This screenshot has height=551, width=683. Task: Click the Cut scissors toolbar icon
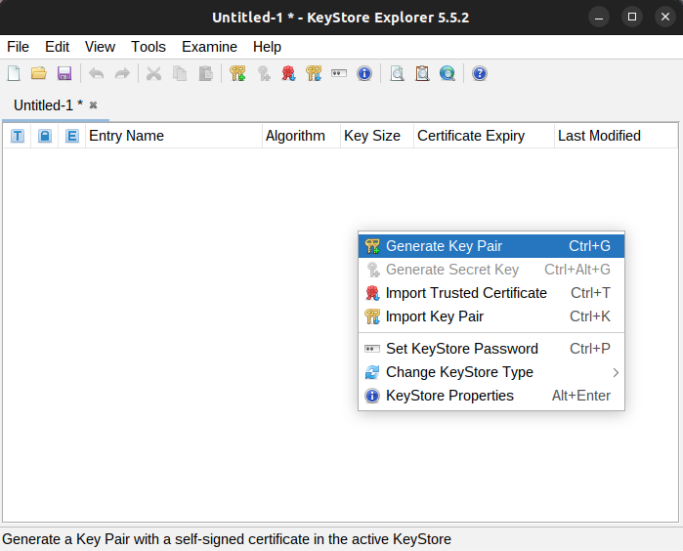coord(154,73)
